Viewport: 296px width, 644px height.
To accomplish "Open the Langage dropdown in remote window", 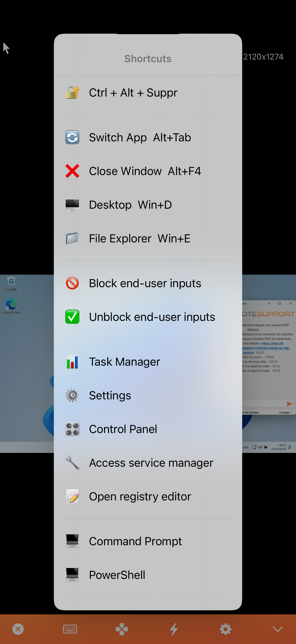I will pyautogui.click(x=285, y=412).
